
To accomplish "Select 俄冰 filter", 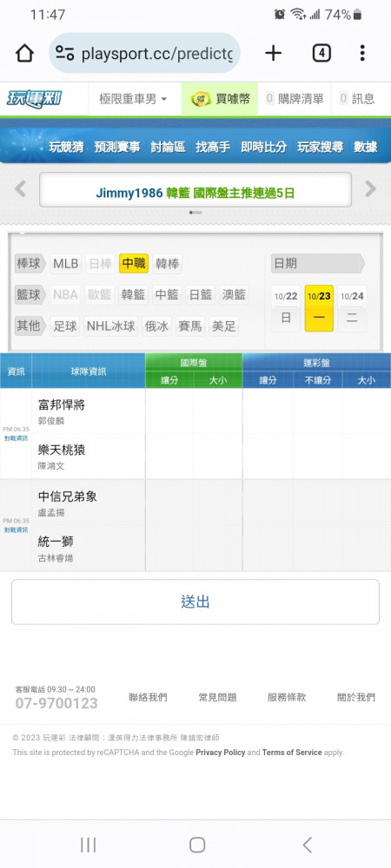I will (156, 326).
